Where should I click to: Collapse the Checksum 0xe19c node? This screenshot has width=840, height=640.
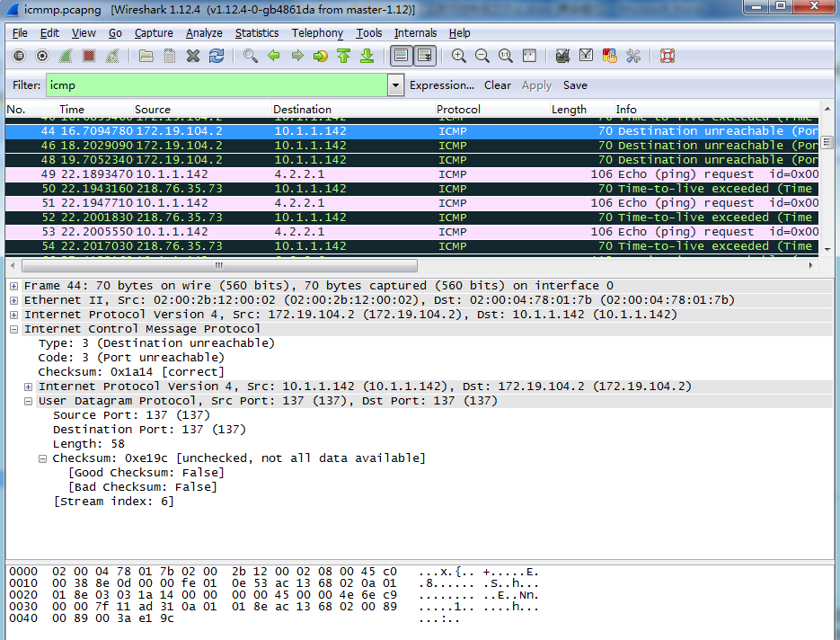tap(43, 458)
